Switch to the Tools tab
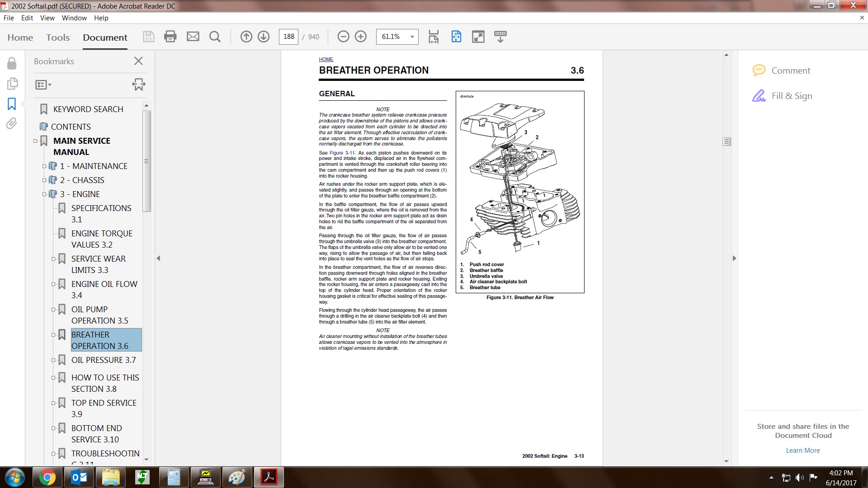Screen dimensions: 868x488 click(58, 38)
